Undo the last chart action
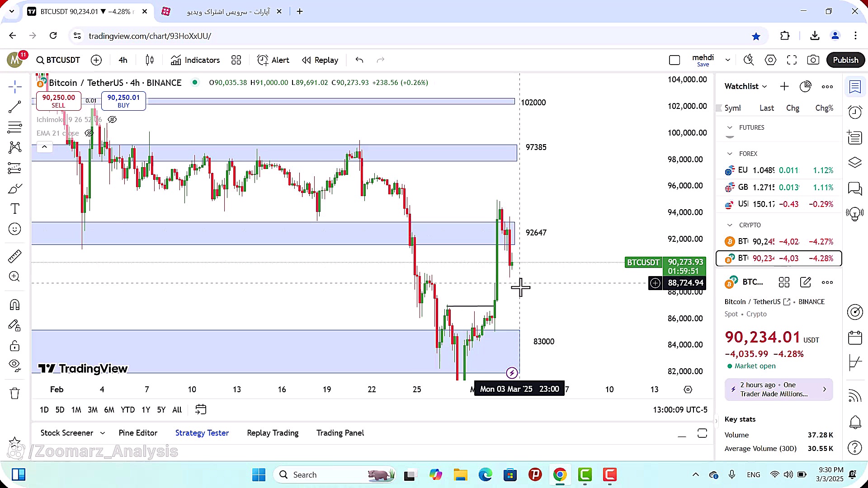Screen dimensions: 868x488 (359, 60)
